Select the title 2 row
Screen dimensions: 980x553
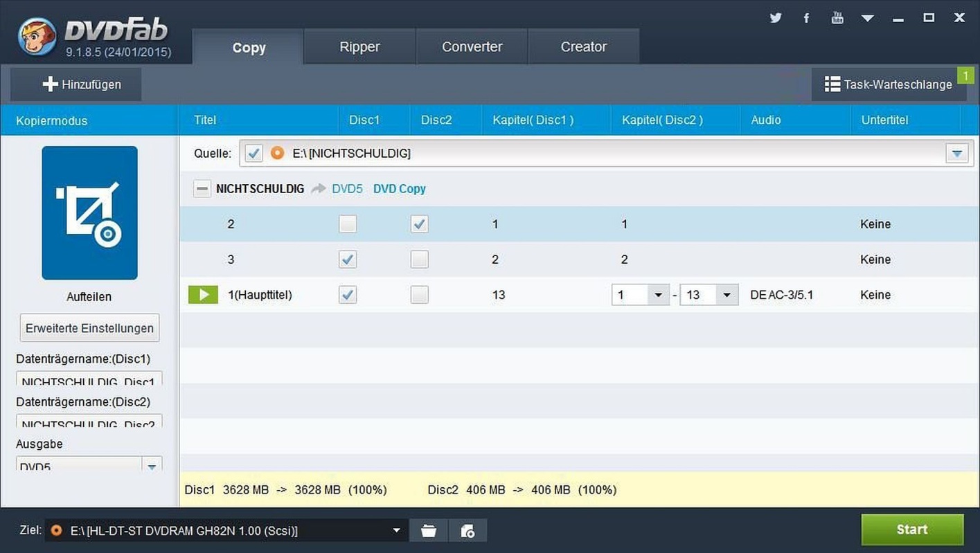point(579,224)
